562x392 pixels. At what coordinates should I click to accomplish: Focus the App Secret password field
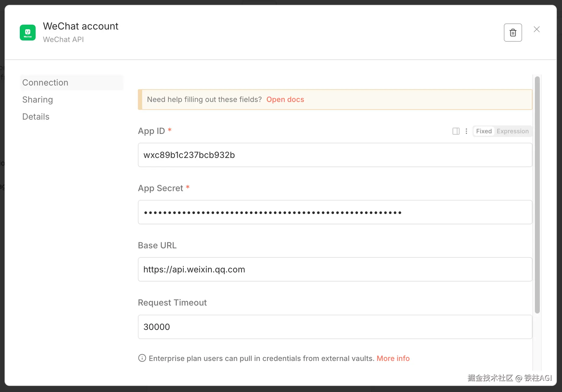coord(335,212)
